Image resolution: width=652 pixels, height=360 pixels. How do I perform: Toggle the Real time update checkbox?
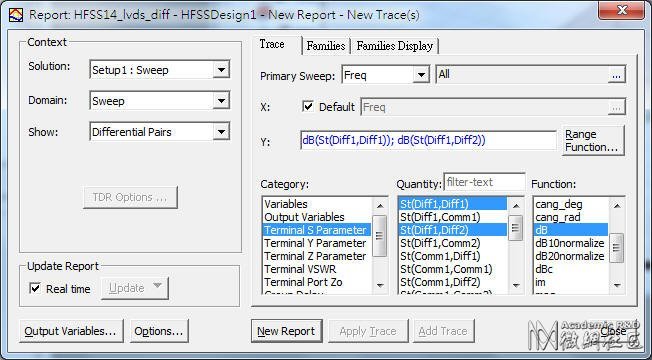35,288
